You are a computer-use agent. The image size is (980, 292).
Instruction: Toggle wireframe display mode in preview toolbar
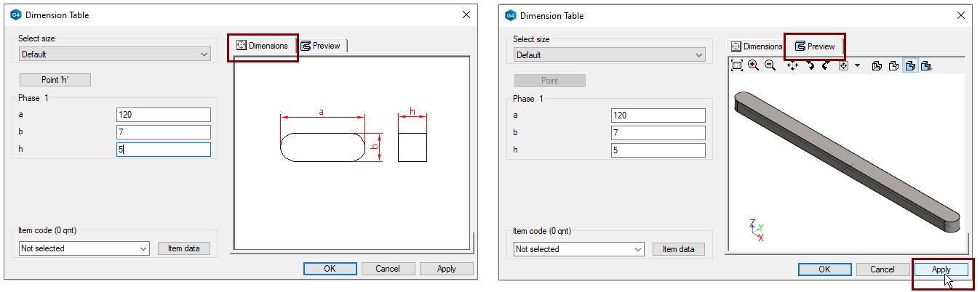coord(877,66)
